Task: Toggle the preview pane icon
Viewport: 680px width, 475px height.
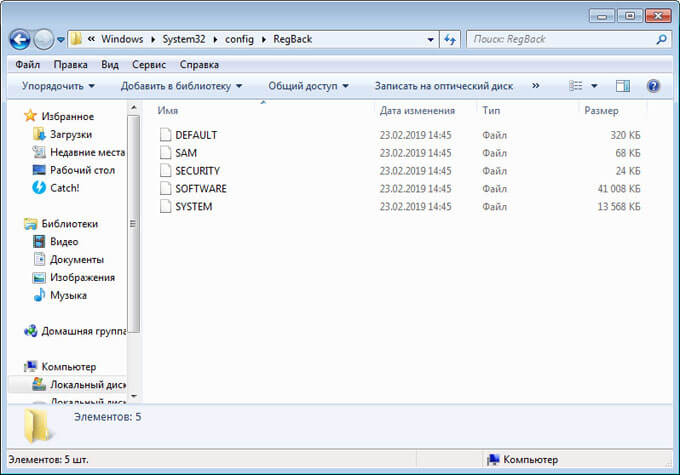Action: pyautogui.click(x=623, y=86)
